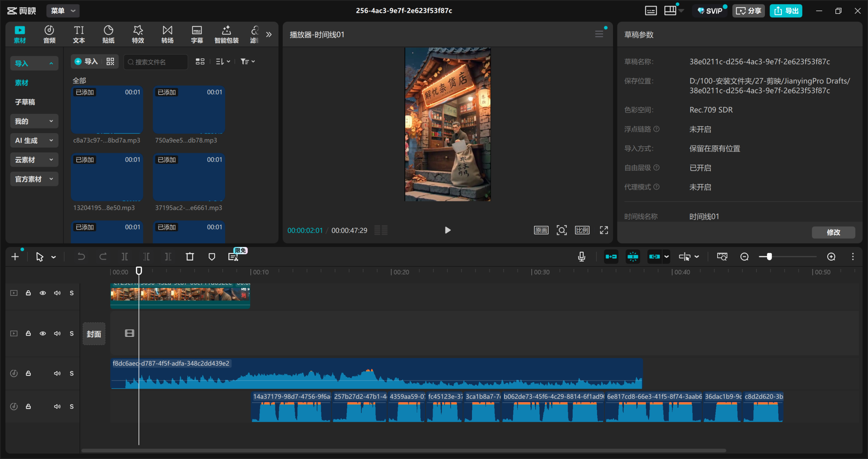Click the delete clip trash icon

[190, 257]
